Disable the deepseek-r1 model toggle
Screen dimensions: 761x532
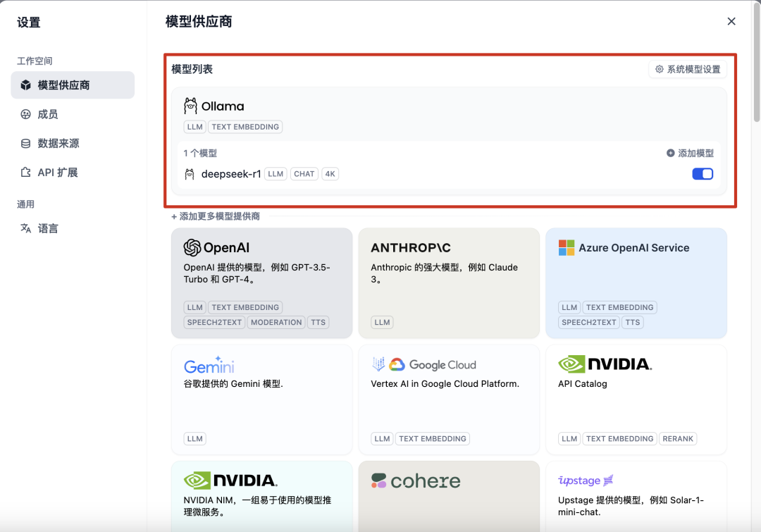coord(703,173)
